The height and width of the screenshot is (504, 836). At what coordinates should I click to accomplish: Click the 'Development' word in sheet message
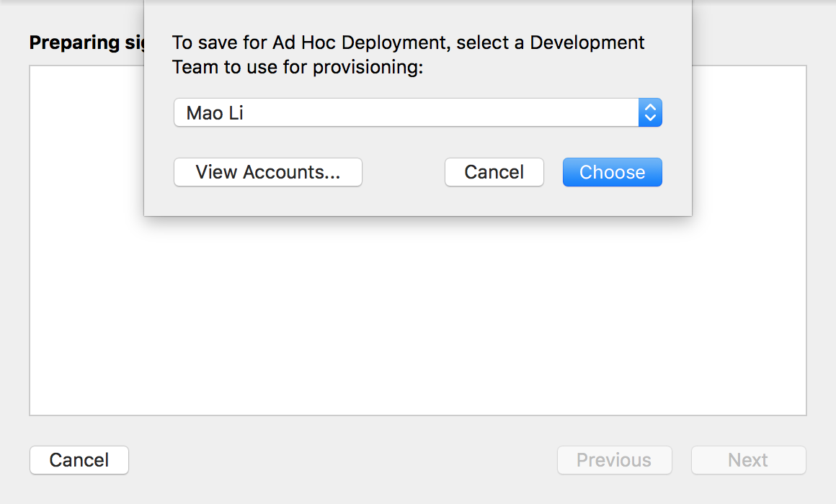coord(587,43)
